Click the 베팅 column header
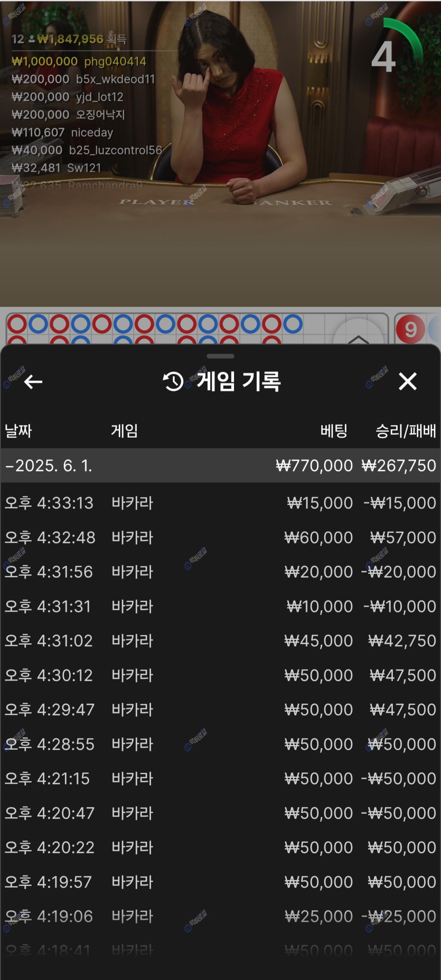This screenshot has height=980, width=441. point(334,431)
